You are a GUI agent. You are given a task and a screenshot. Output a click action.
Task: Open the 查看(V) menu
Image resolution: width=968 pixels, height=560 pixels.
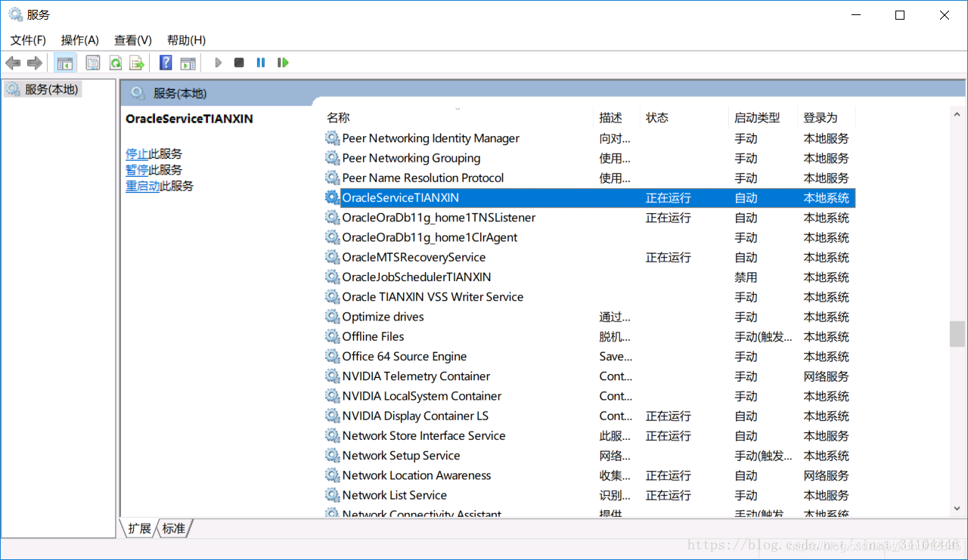point(133,40)
